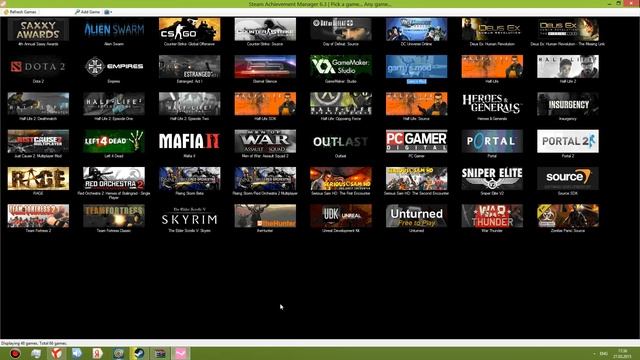Viewport: 640px width, 360px height.
Task: Select the Source SDK logo tile
Action: (x=568, y=178)
